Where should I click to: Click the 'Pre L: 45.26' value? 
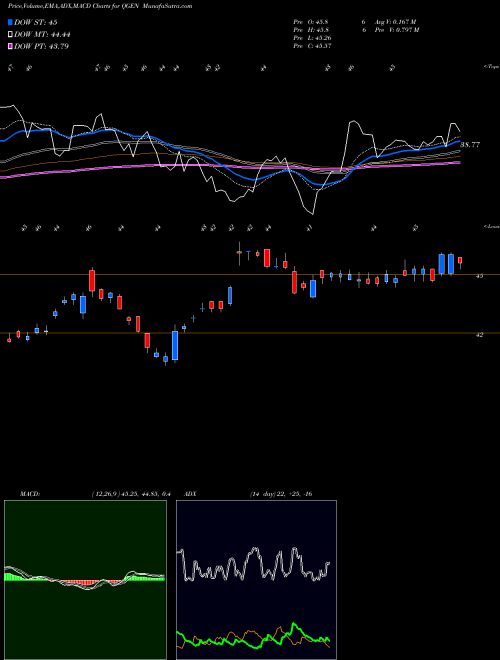(x=313, y=38)
